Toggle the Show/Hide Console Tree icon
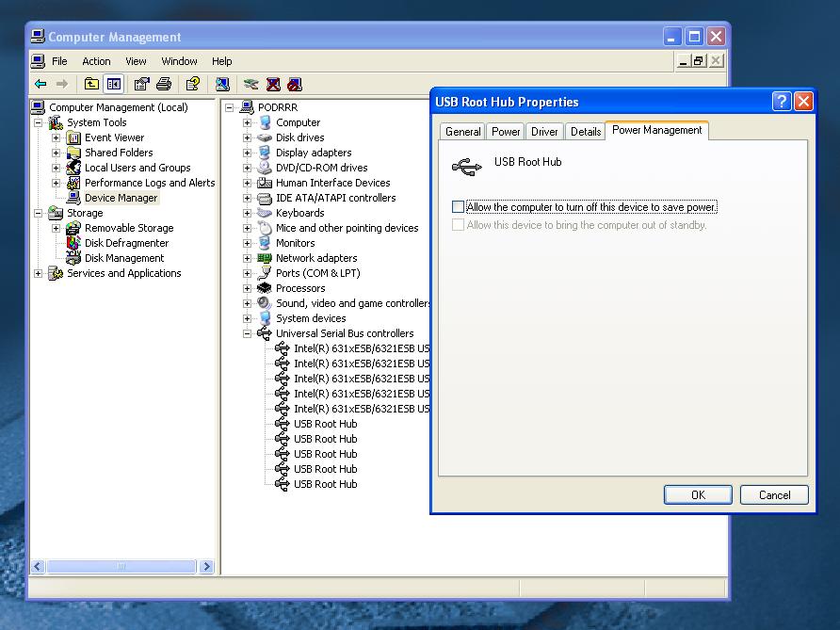The height and width of the screenshot is (630, 840). click(114, 84)
